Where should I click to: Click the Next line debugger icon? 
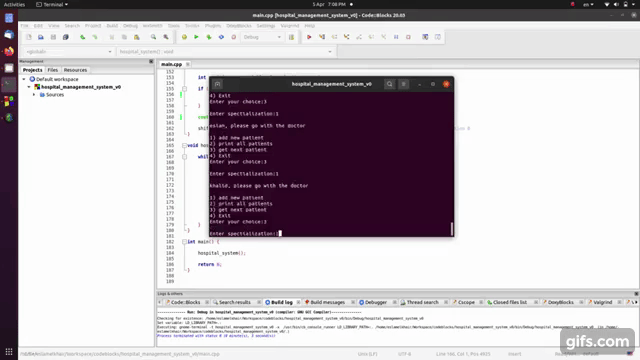click(x=334, y=37)
